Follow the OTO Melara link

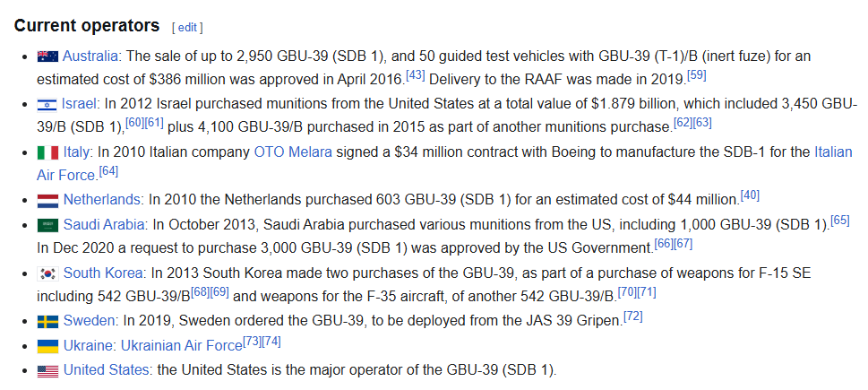pyautogui.click(x=293, y=152)
